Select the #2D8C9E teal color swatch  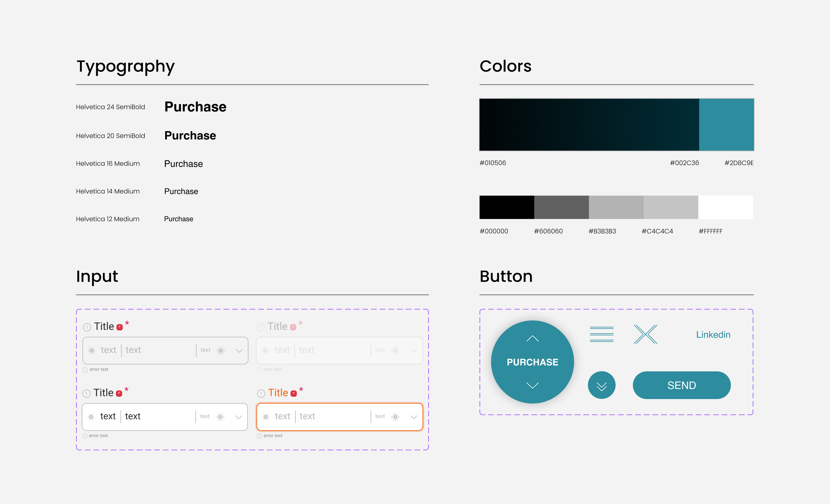(726, 125)
